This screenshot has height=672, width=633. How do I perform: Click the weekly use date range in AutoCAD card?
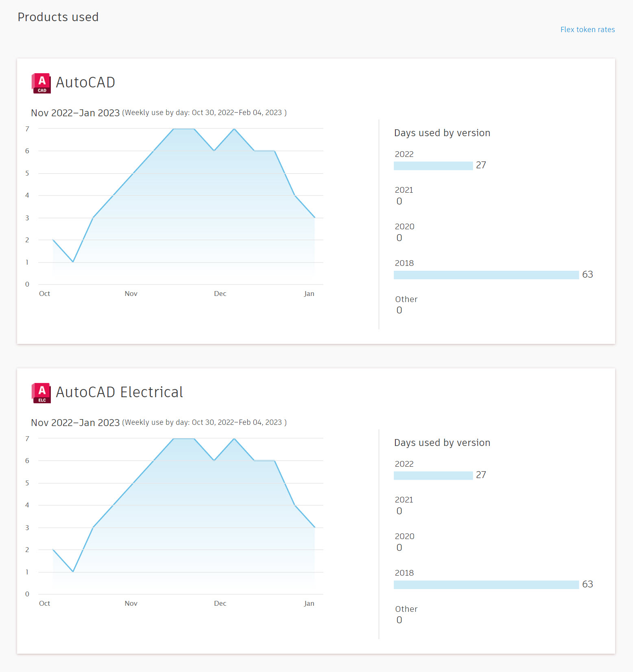point(204,113)
